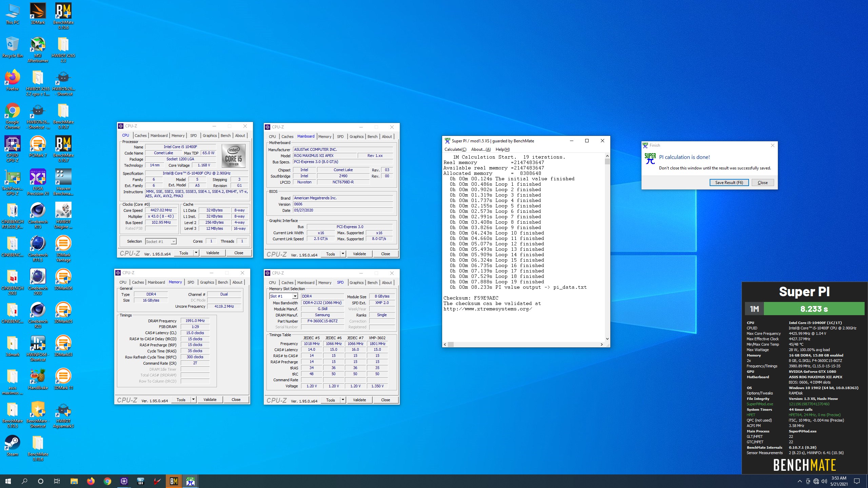Viewport: 868px width, 488px height.
Task: Click Close button in SPD window
Action: 386,400
